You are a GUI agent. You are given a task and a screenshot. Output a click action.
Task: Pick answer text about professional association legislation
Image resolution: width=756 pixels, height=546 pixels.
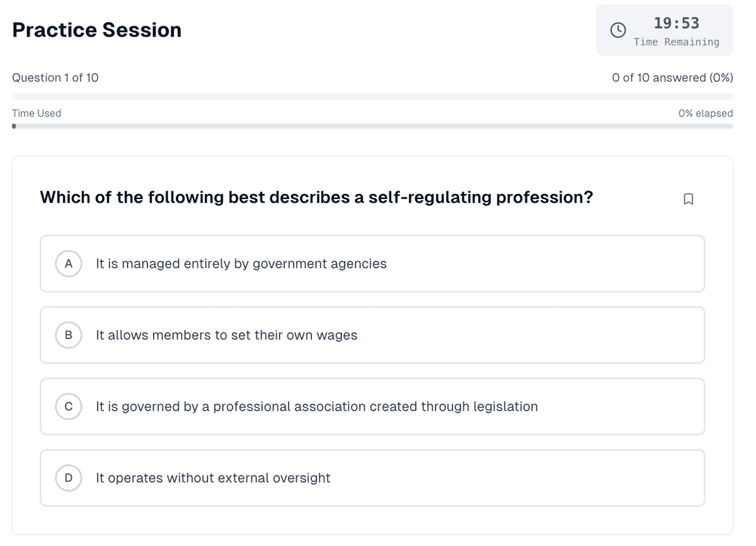[317, 406]
